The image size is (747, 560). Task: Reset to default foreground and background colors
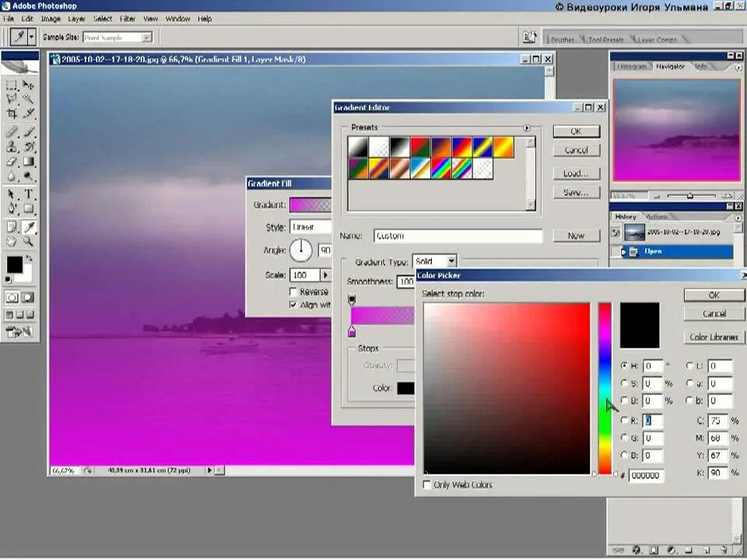8,279
